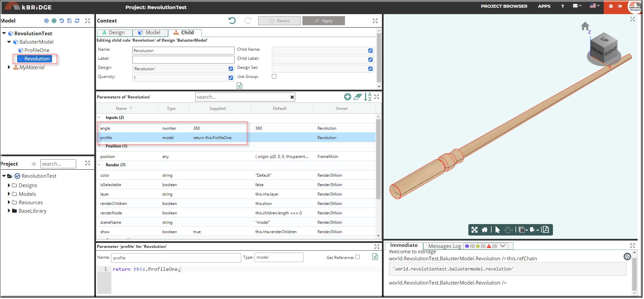Open the help question mark

(x=562, y=6)
